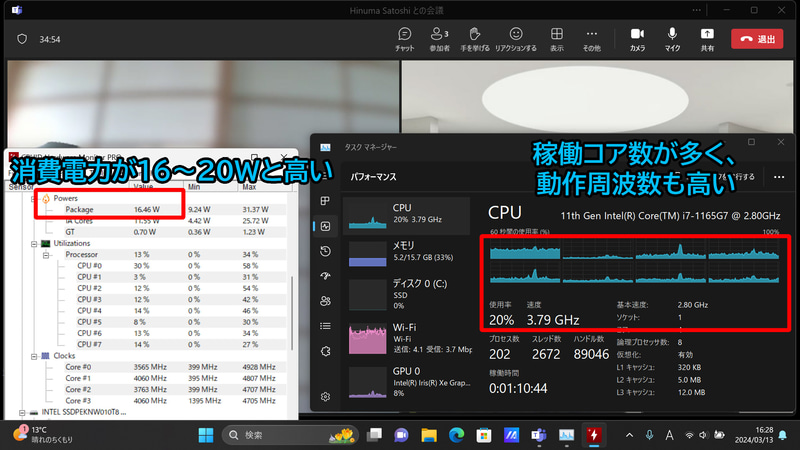Open the More actions menu in Teams
The width and height of the screenshot is (800, 450).
[591, 39]
